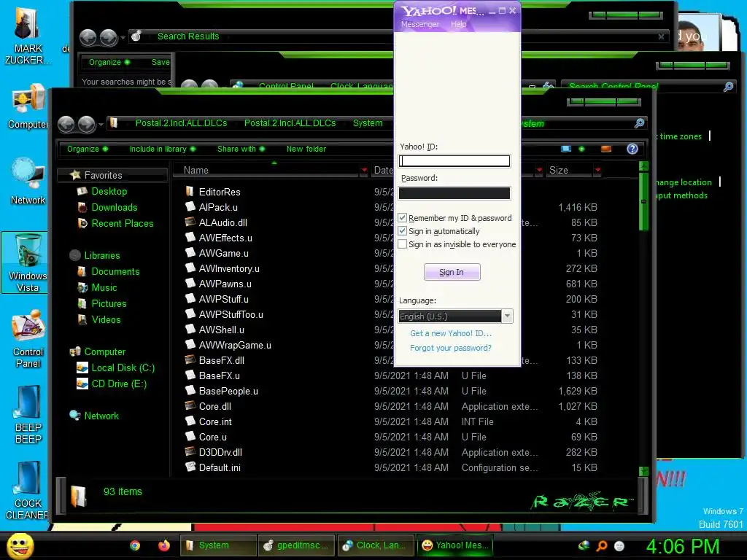Click the Sign In button
This screenshot has width=747, height=560.
click(x=452, y=272)
